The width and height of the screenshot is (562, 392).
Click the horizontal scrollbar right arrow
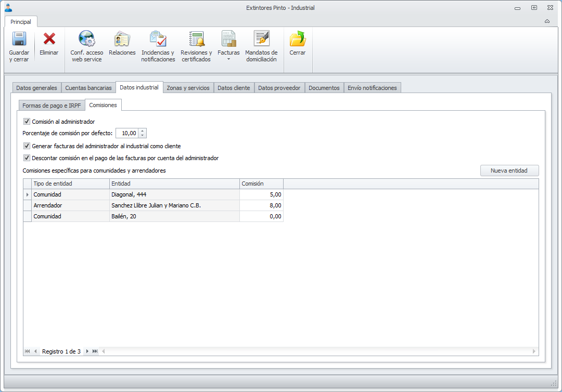534,351
